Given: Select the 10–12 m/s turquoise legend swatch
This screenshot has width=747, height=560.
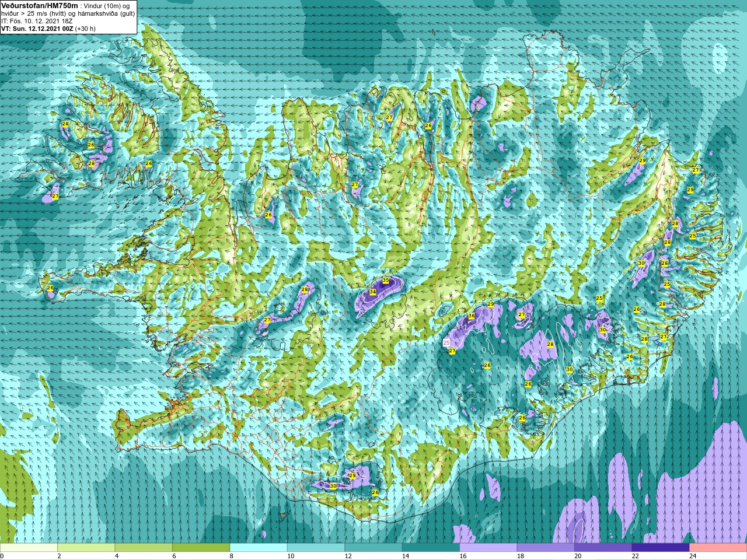Looking at the screenshot, I should point(316,548).
